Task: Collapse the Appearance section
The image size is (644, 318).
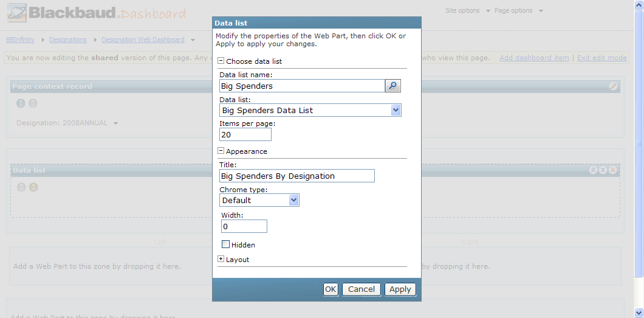Action: point(221,151)
